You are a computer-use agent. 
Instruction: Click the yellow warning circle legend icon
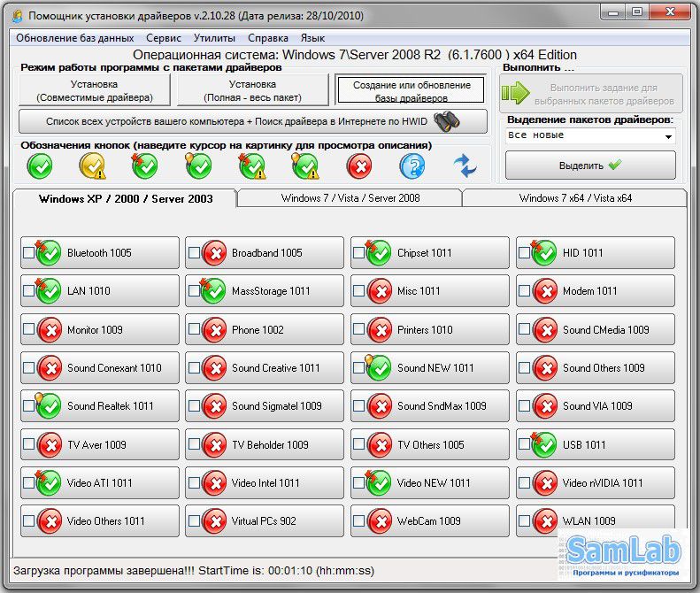tap(93, 166)
